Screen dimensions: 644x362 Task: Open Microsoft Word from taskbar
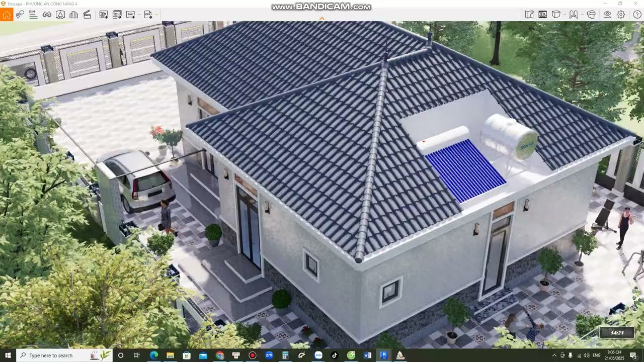367,355
